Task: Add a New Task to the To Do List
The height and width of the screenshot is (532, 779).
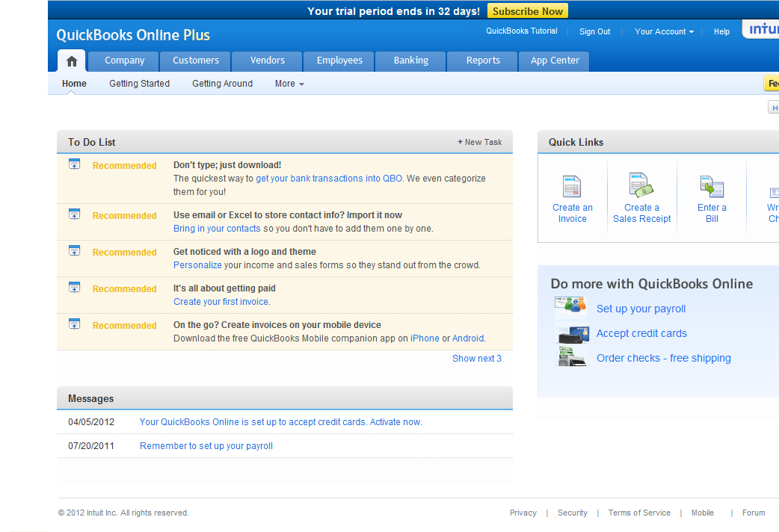Action: click(479, 142)
